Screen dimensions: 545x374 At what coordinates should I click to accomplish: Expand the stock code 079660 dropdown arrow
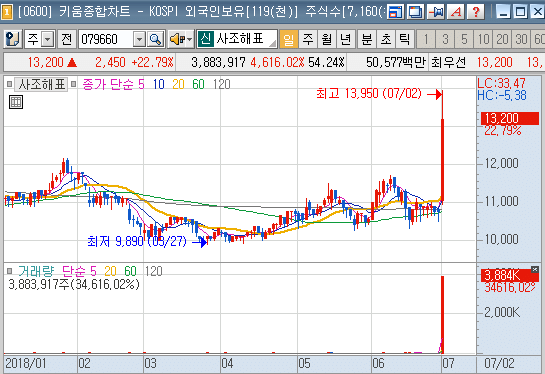[139, 39]
